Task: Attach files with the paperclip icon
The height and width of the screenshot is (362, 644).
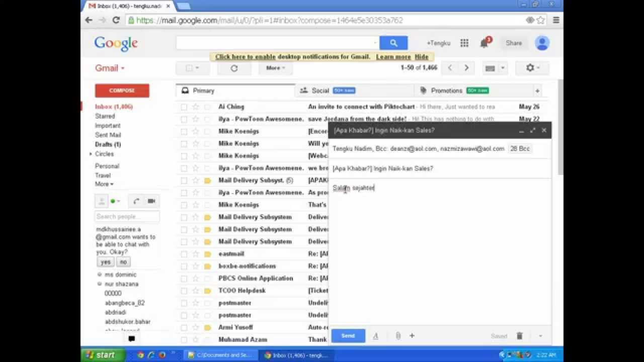Action: click(398, 336)
